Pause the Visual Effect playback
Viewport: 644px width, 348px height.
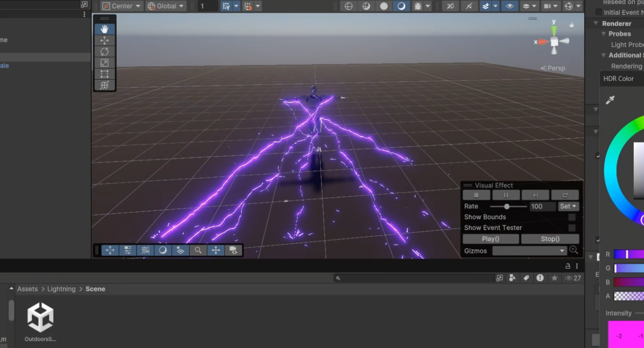506,195
